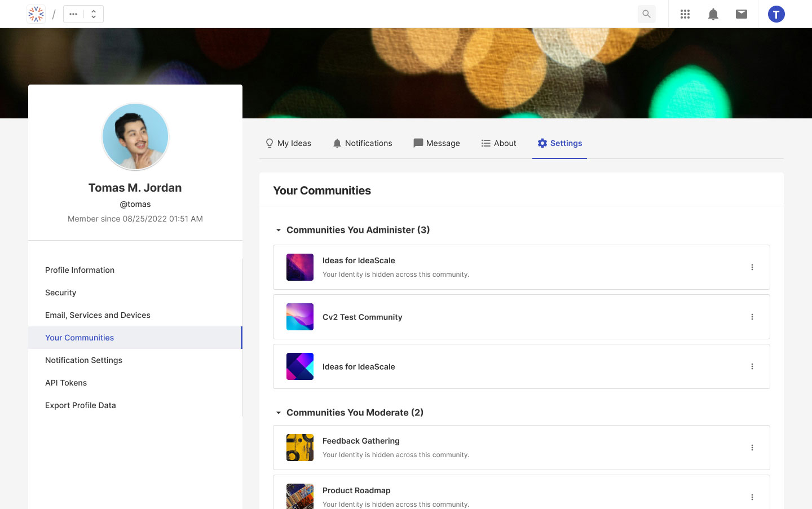Switch to the About tab
Image resolution: width=812 pixels, height=509 pixels.
(498, 143)
